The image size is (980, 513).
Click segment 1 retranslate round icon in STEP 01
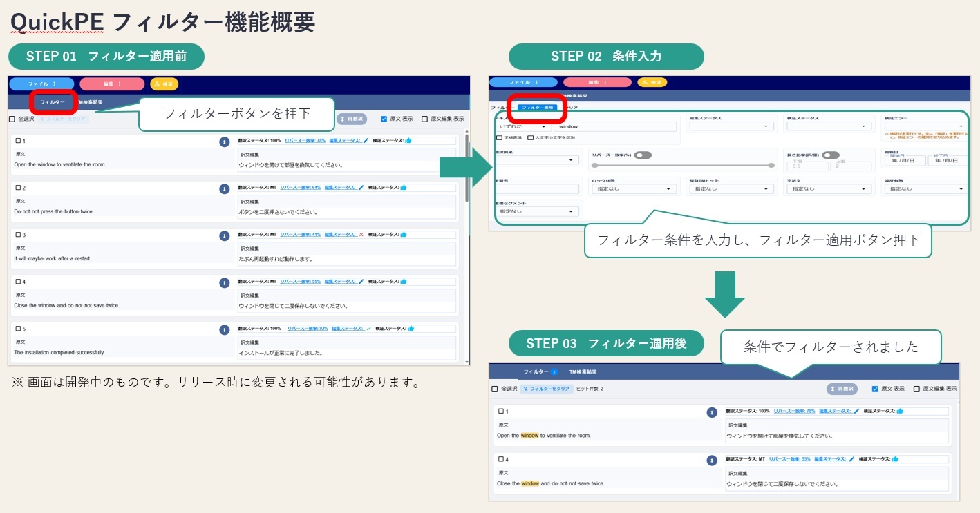(224, 142)
